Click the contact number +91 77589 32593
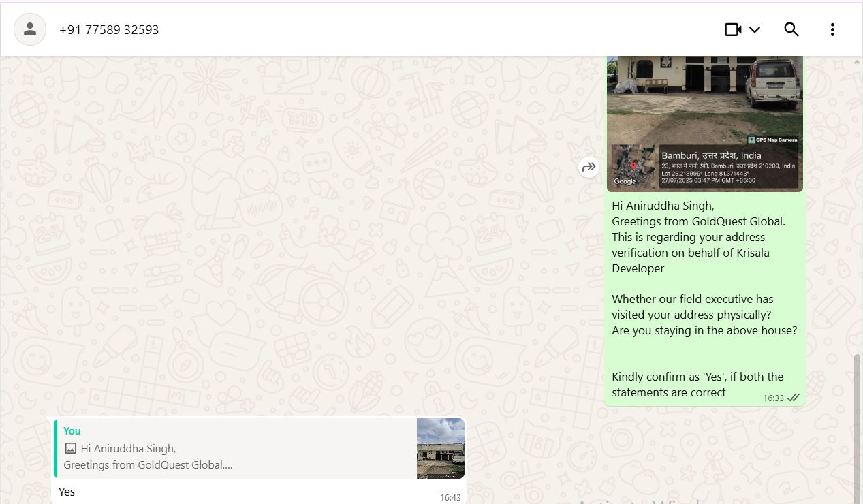Image resolution: width=863 pixels, height=504 pixels. click(109, 30)
